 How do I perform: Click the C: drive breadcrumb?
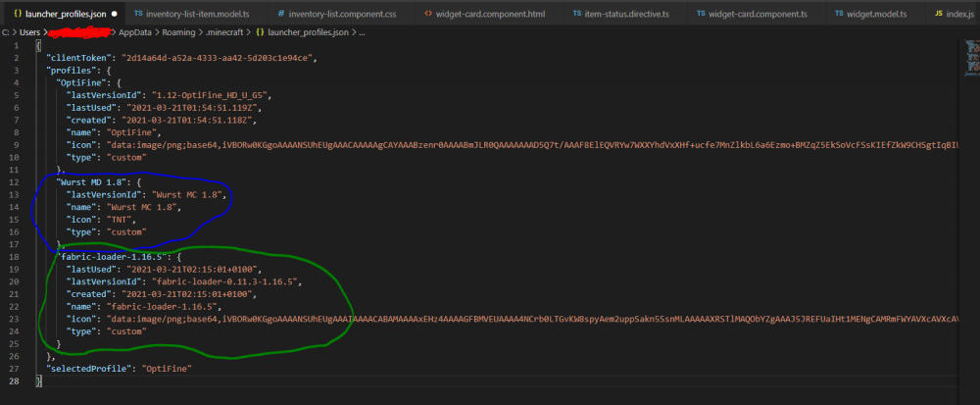point(6,32)
